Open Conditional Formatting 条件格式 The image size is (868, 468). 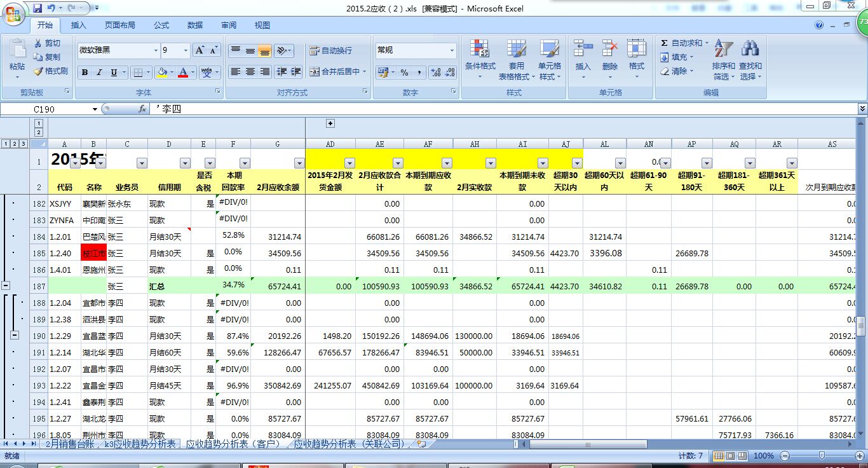[x=480, y=60]
